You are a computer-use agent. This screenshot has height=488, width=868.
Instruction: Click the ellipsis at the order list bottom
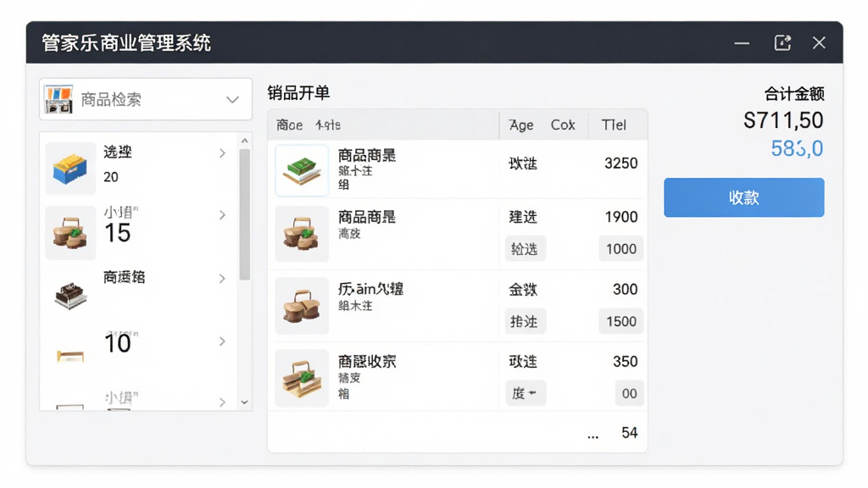pyautogui.click(x=593, y=436)
